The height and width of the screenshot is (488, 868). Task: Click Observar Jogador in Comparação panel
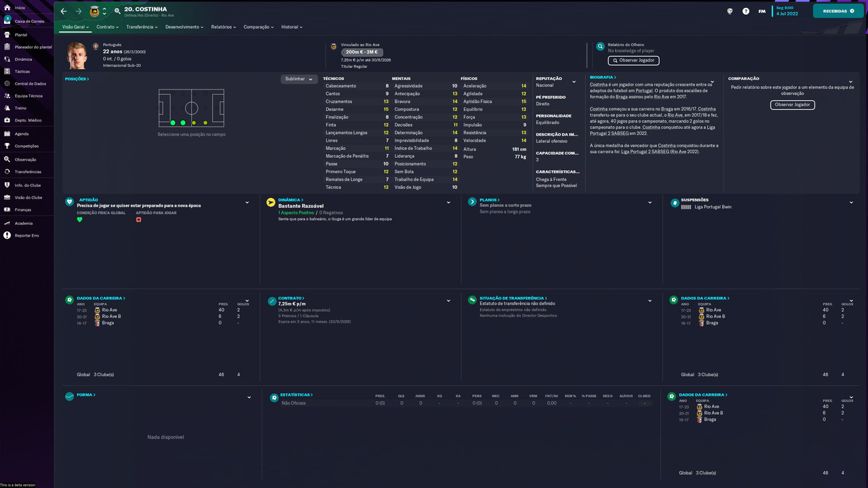[793, 105]
